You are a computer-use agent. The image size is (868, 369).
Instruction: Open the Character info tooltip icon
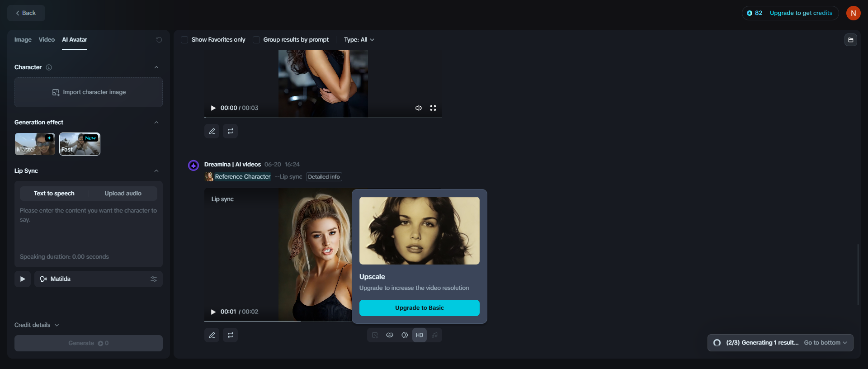point(49,67)
